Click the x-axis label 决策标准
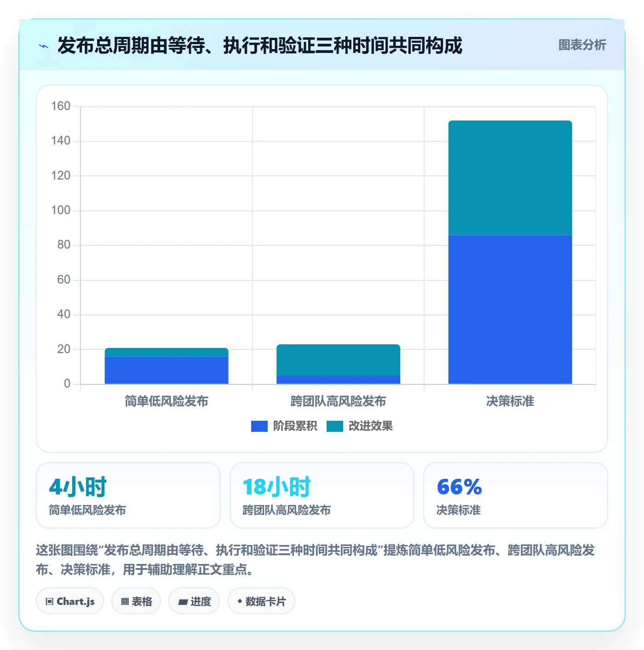Image resolution: width=644 pixels, height=650 pixels. click(510, 401)
